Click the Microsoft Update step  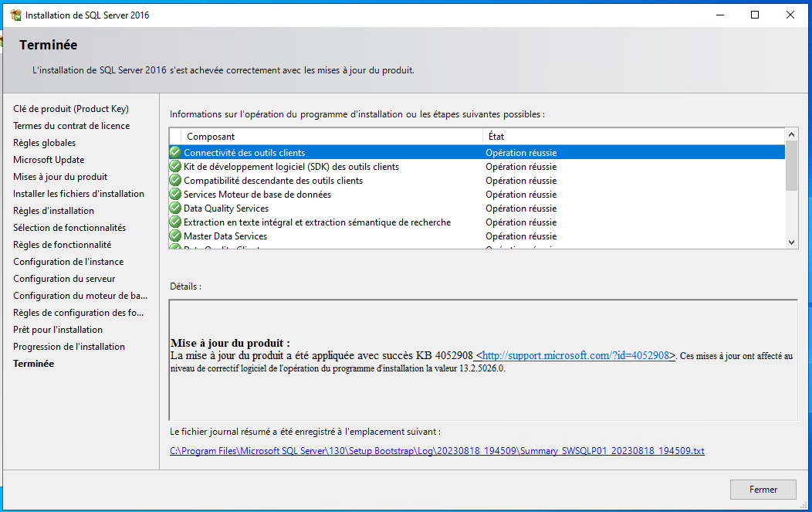pos(49,160)
